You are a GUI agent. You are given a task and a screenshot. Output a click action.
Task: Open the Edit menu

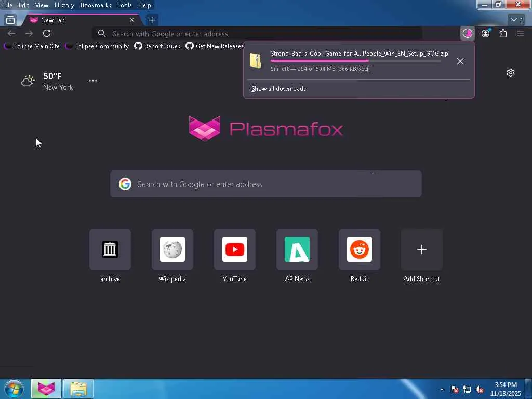pyautogui.click(x=24, y=5)
